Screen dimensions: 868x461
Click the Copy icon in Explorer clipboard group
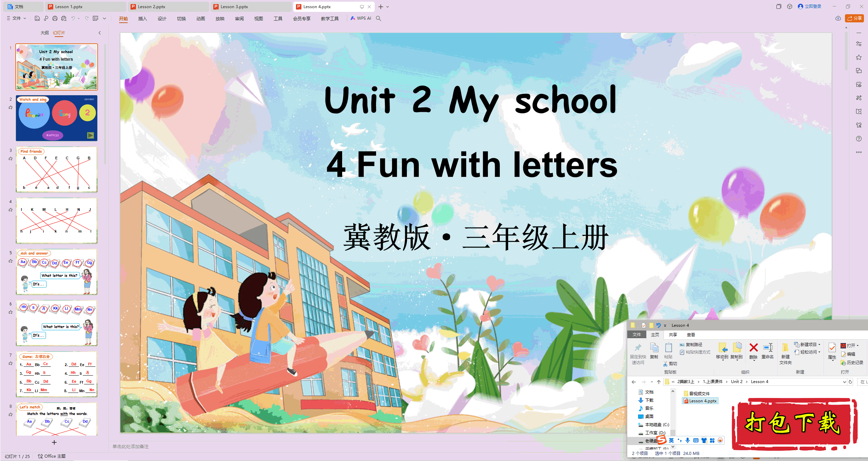pos(654,348)
